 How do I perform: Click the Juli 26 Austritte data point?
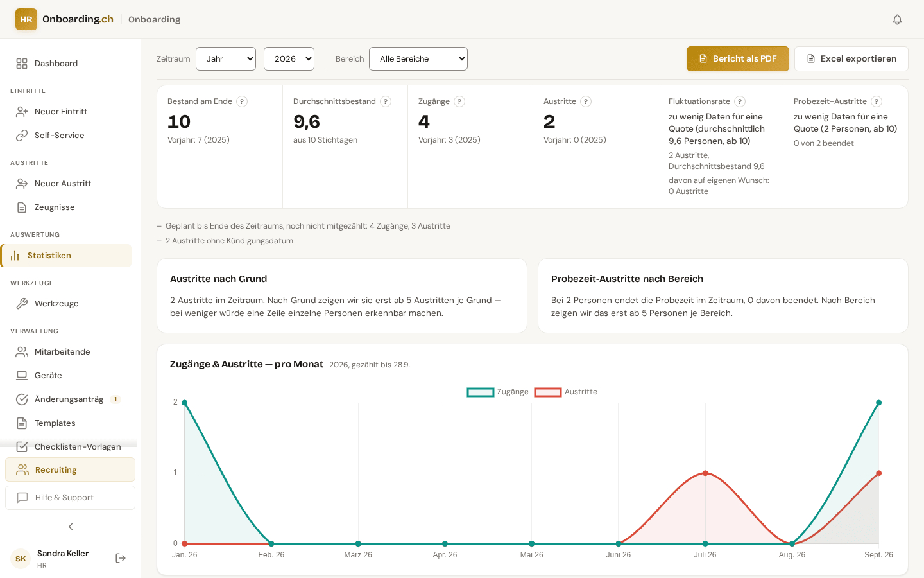pyautogui.click(x=705, y=473)
